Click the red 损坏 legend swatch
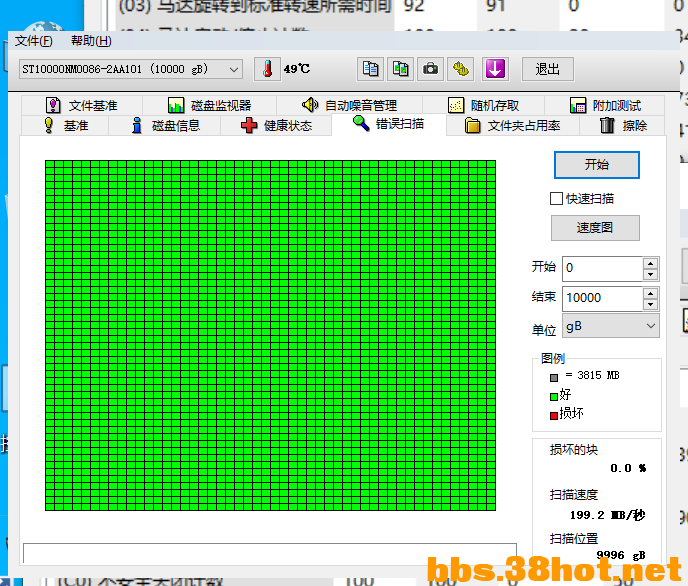The image size is (688, 586). pyautogui.click(x=554, y=416)
